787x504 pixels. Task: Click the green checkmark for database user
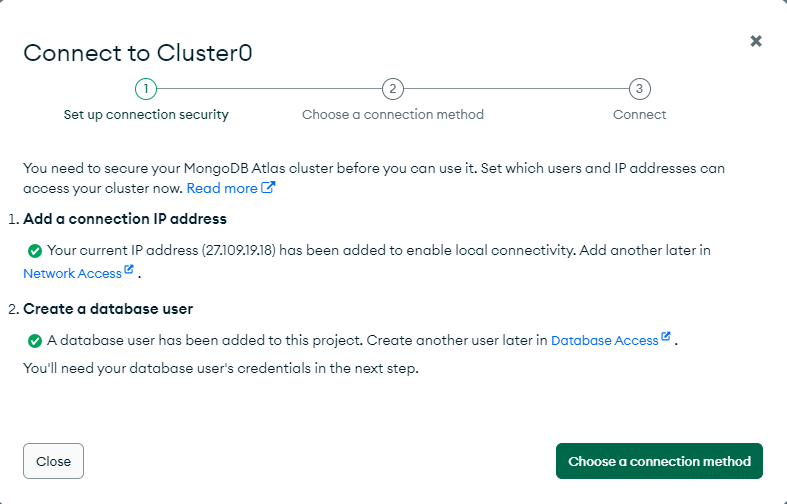35,341
